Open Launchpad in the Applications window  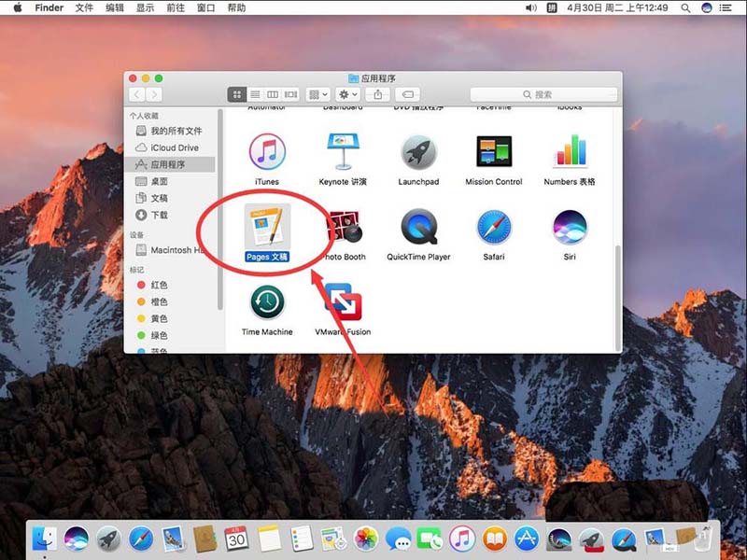tap(418, 152)
